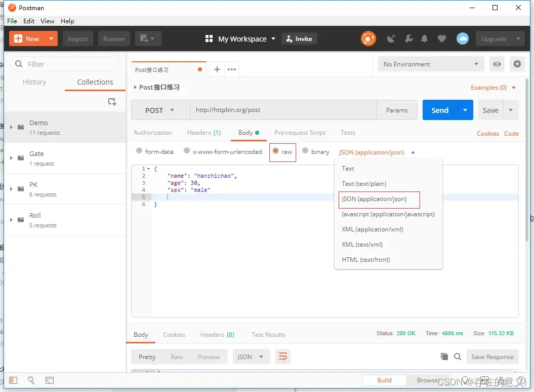Open new window icon in toolbar
The width and height of the screenshot is (534, 392).
(148, 38)
